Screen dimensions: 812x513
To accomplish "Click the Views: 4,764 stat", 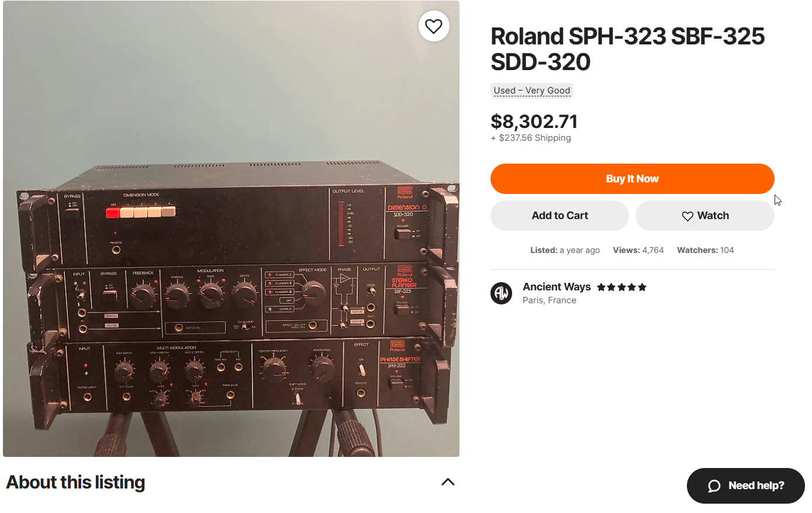I will [x=638, y=250].
